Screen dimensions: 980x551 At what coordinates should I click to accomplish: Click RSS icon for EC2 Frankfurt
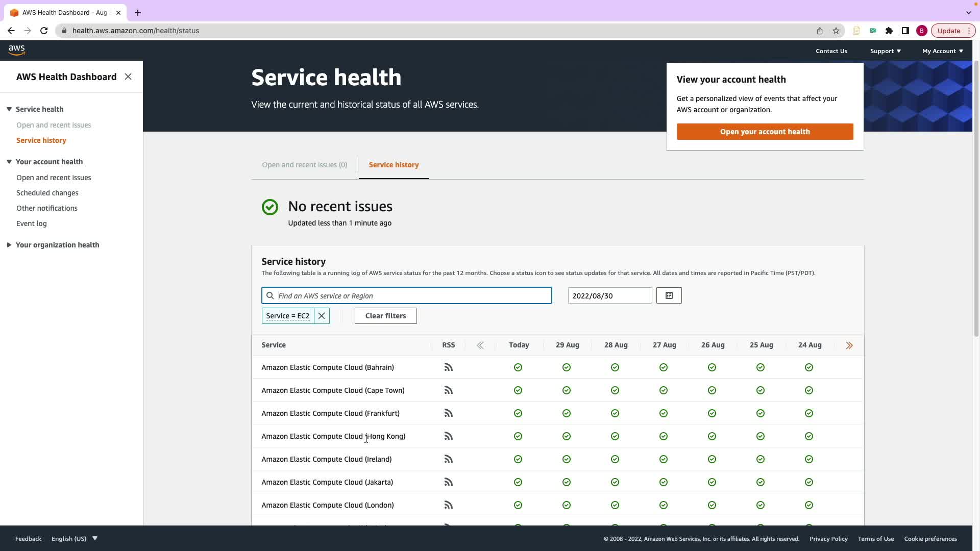448,413
